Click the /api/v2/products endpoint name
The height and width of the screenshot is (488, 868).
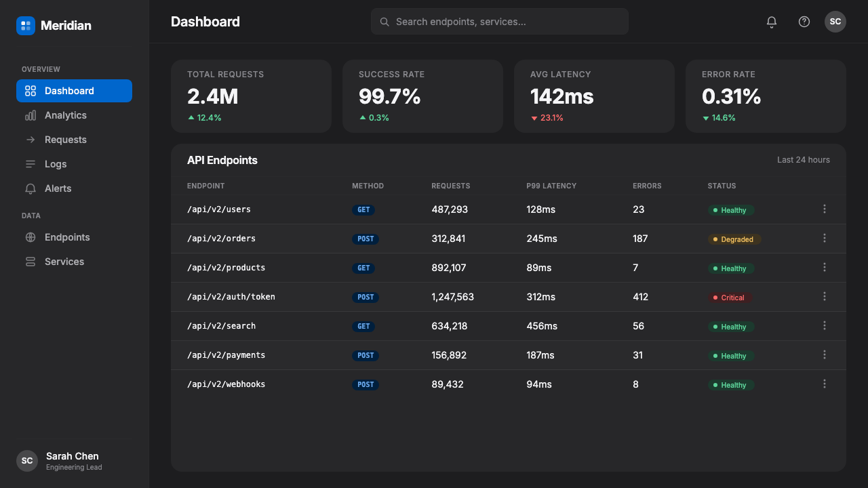226,268
